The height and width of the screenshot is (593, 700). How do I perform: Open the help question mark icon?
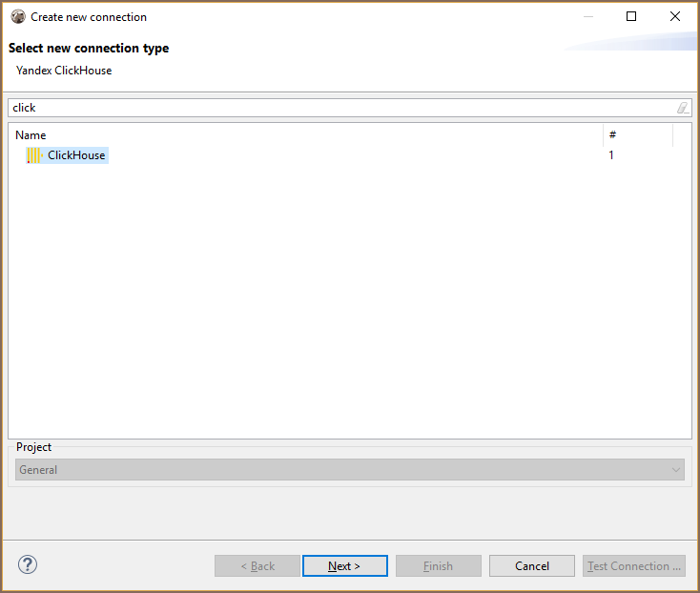tap(28, 565)
